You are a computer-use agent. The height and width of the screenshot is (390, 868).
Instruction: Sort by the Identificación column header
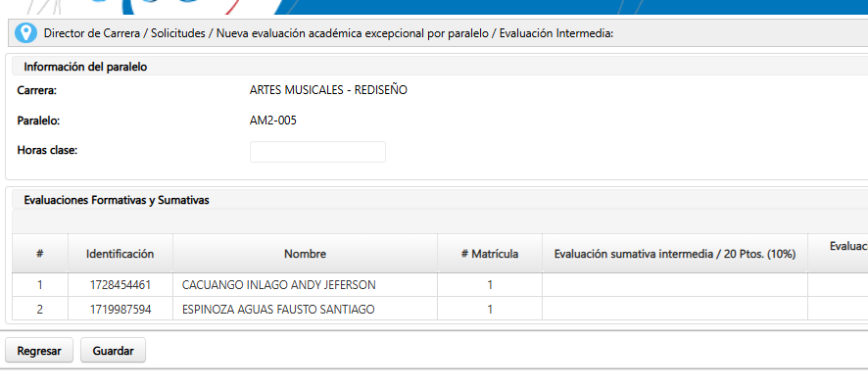(121, 254)
